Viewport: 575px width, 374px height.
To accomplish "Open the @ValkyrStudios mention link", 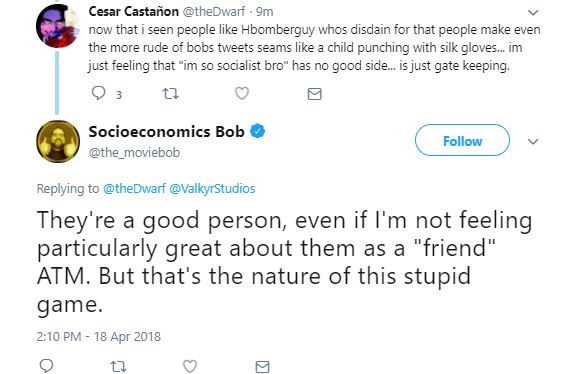I will [212, 188].
